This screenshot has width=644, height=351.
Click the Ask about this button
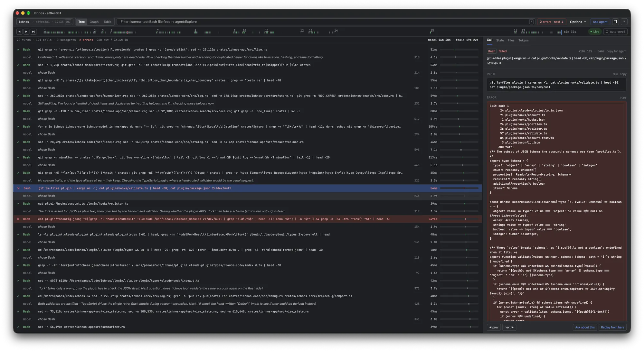585,327
